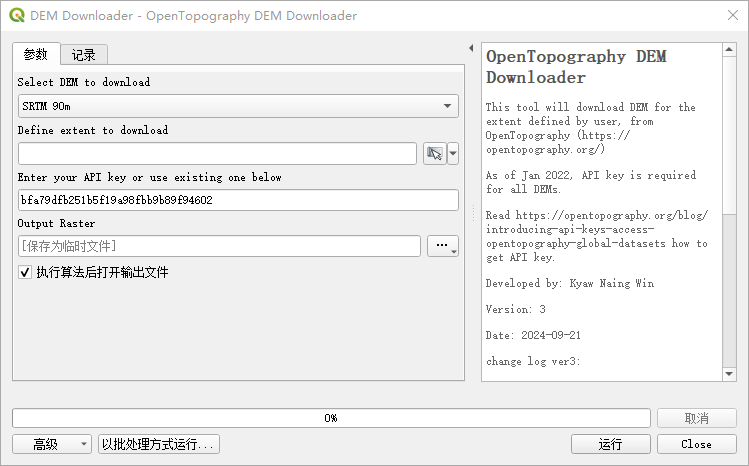749x466 pixels.
Task: Click 'Developed by: Kyaw Naing Win' text
Action: (570, 283)
